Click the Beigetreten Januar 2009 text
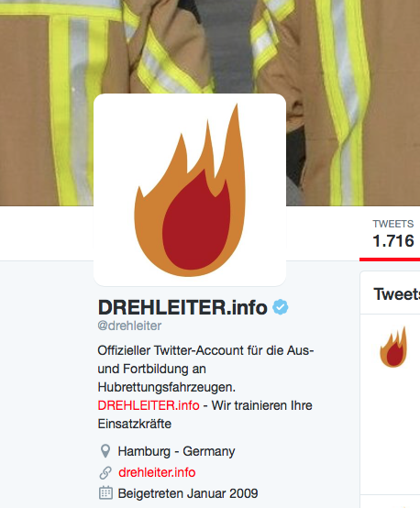 [188, 493]
